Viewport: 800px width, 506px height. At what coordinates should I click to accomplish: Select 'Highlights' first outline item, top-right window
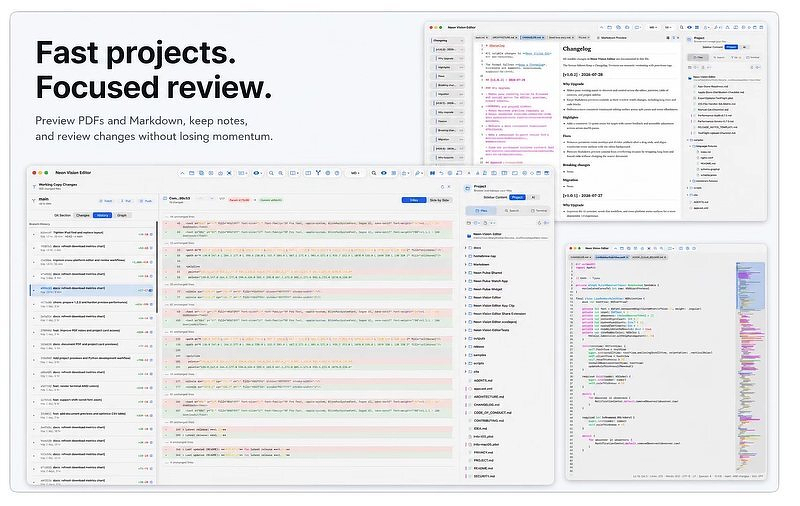tap(447, 67)
